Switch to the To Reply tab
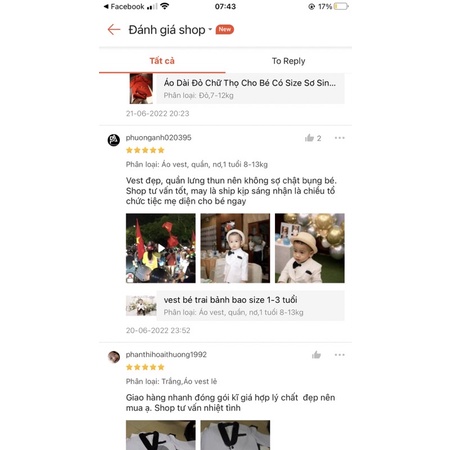 coord(288,61)
